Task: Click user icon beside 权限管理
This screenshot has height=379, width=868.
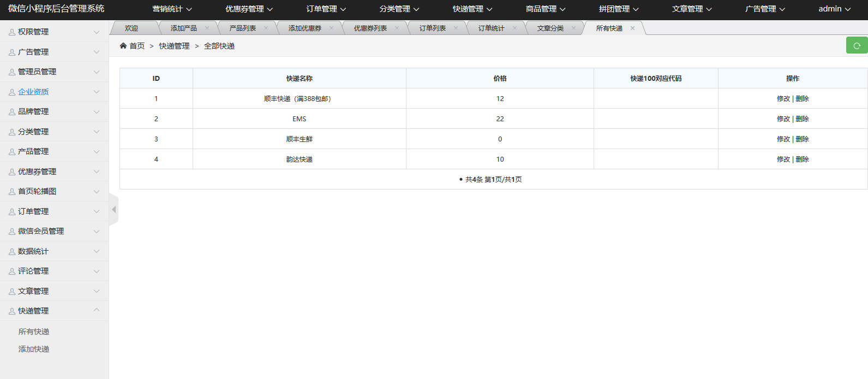Action: click(12, 32)
